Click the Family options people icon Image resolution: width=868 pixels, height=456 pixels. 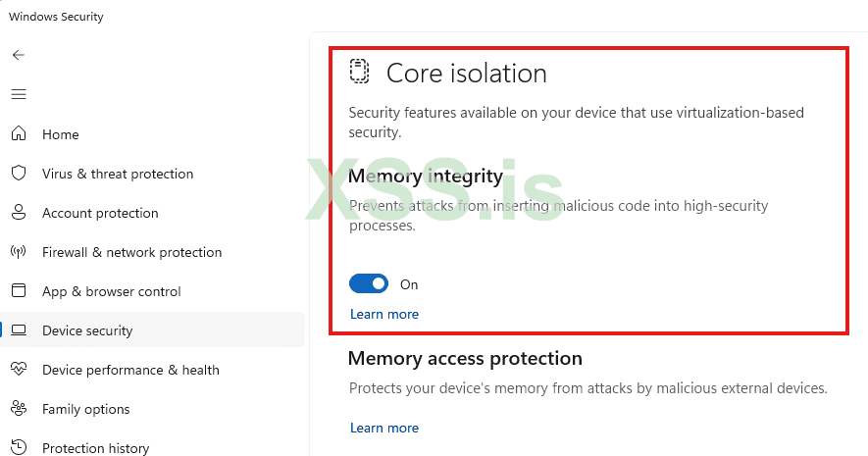pyautogui.click(x=19, y=409)
